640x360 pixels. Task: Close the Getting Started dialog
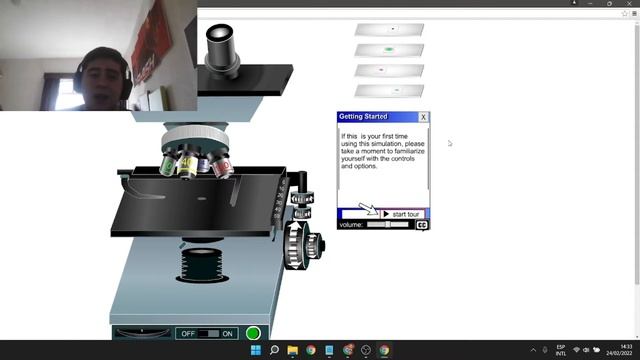[x=423, y=117]
